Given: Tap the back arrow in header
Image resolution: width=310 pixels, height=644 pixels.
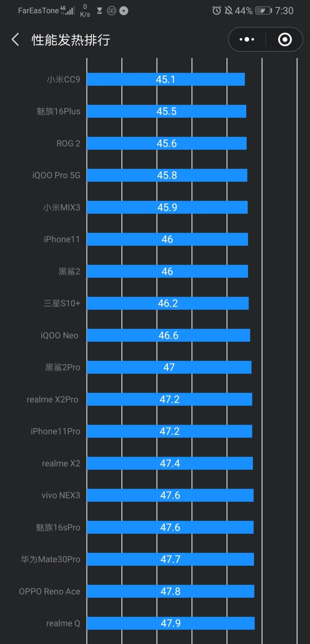Looking at the screenshot, I should tap(15, 40).
